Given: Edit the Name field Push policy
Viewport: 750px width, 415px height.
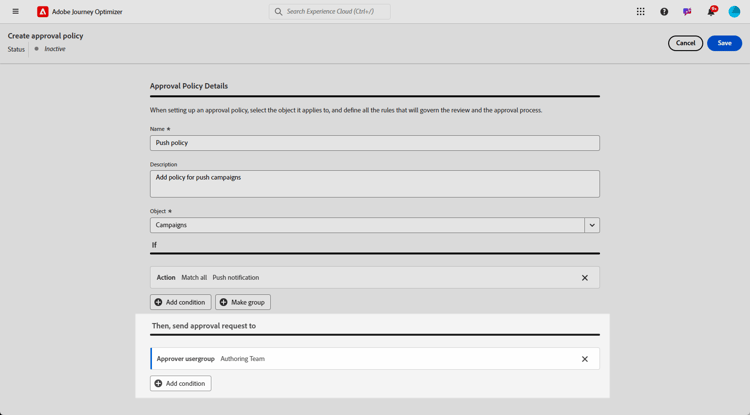Looking at the screenshot, I should 375,143.
